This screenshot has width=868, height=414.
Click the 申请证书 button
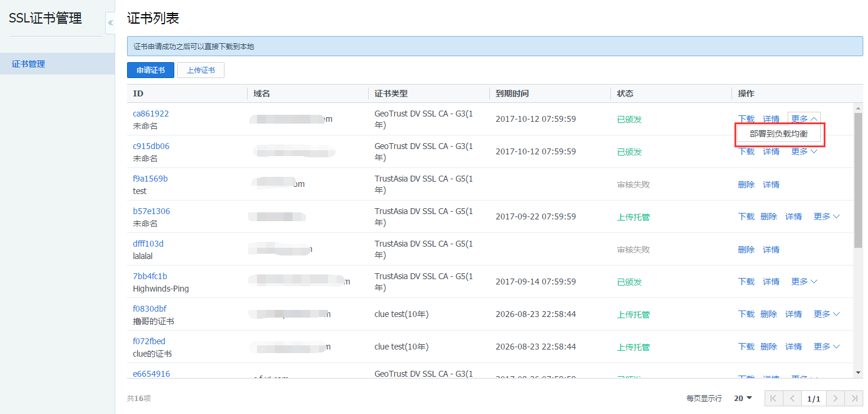tap(151, 70)
